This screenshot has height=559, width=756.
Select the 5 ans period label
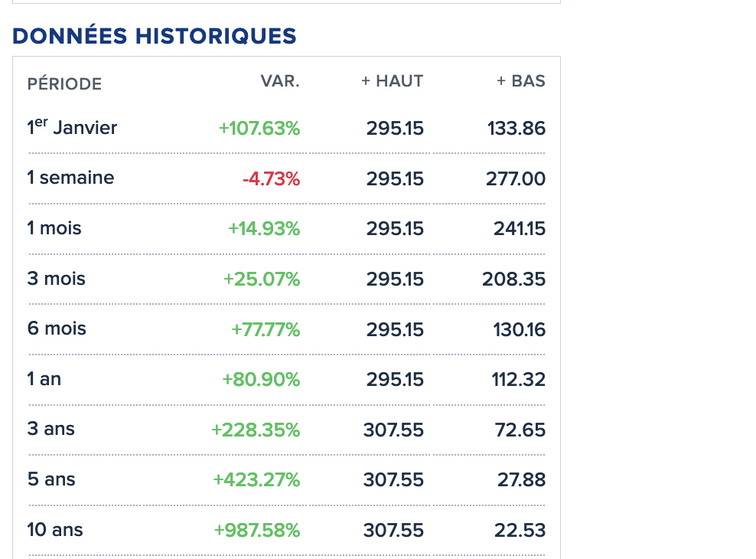[51, 479]
